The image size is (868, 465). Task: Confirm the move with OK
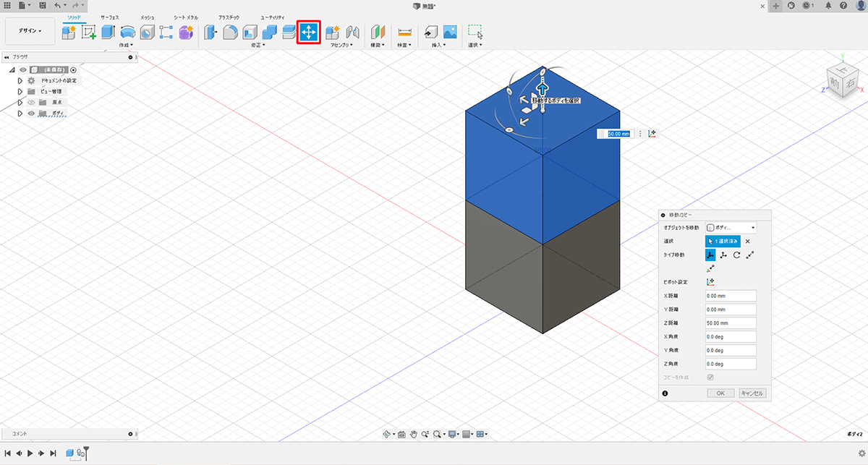pyautogui.click(x=720, y=393)
